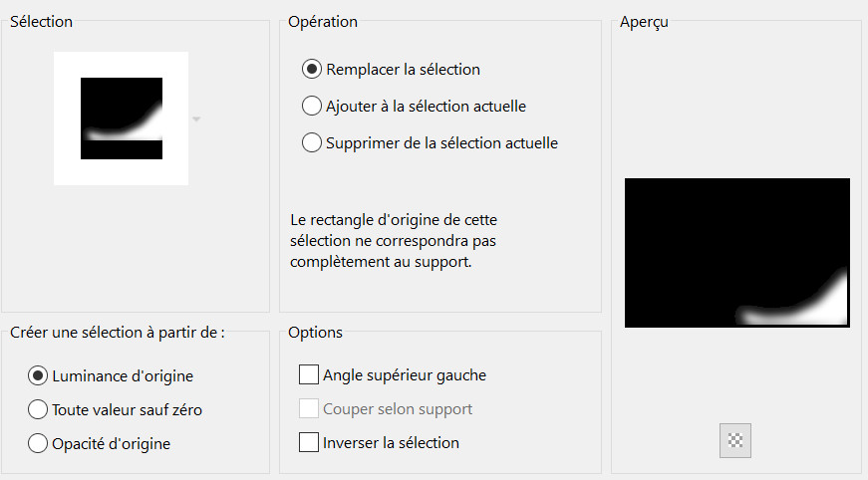Select 'Opacité d'origine' radio button
This screenshot has height=480, width=868.
tap(39, 444)
